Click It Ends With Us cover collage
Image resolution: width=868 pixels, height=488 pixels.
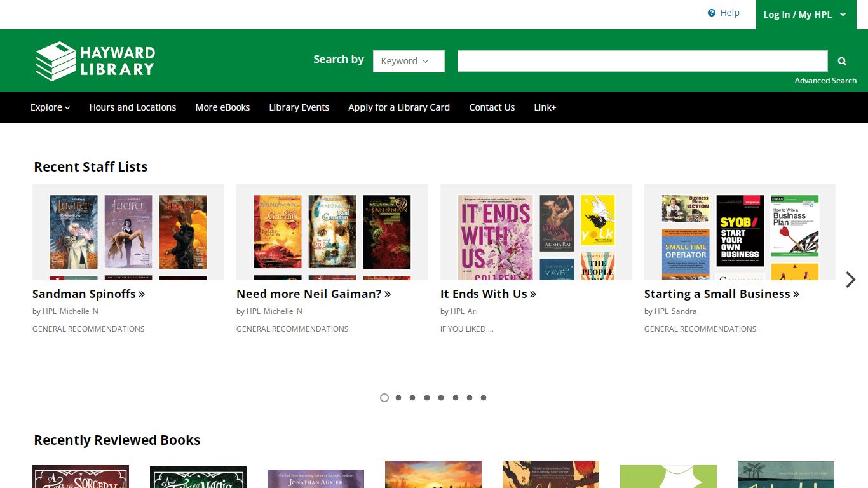coord(536,232)
